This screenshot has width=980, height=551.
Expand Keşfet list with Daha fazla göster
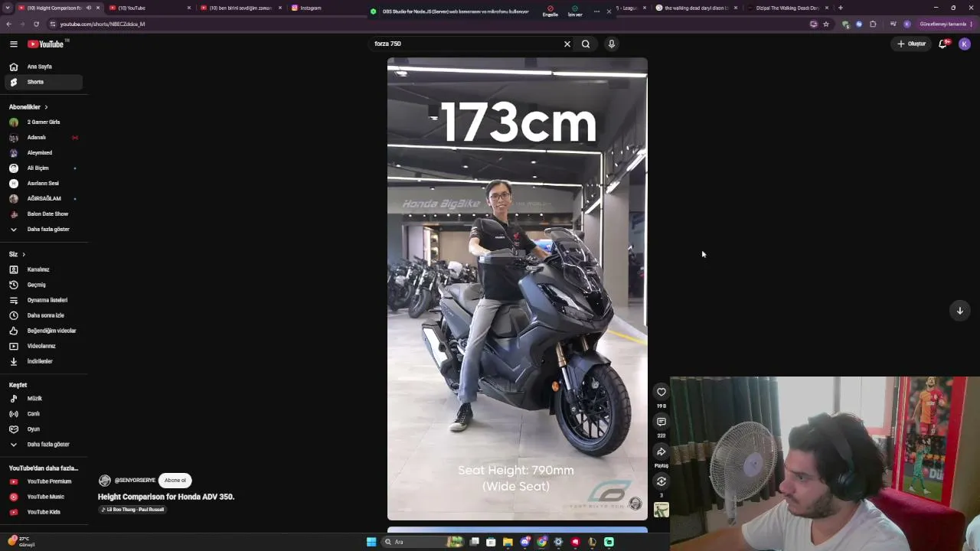pos(44,445)
